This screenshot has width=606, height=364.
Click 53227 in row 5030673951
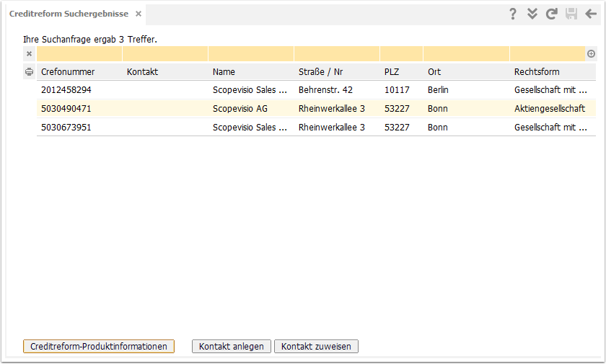coord(397,128)
